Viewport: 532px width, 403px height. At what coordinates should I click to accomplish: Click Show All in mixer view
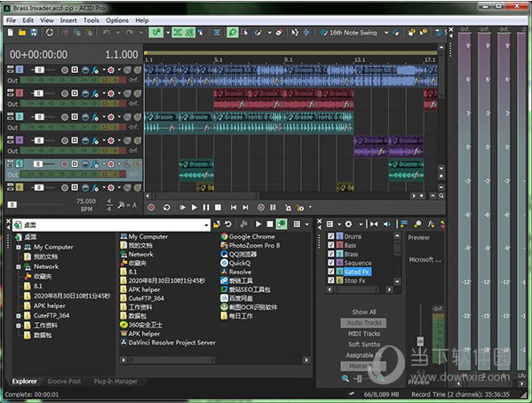364,312
